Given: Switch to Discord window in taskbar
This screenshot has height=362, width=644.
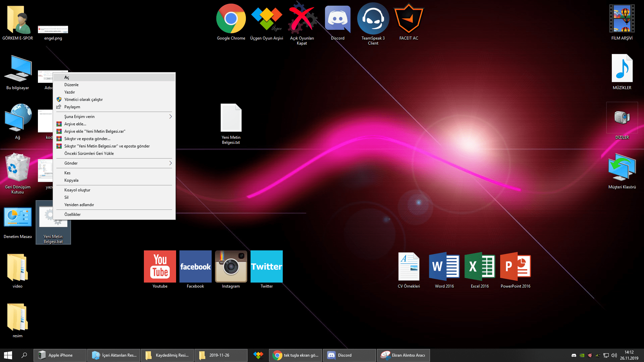Looking at the screenshot, I should click(350, 355).
